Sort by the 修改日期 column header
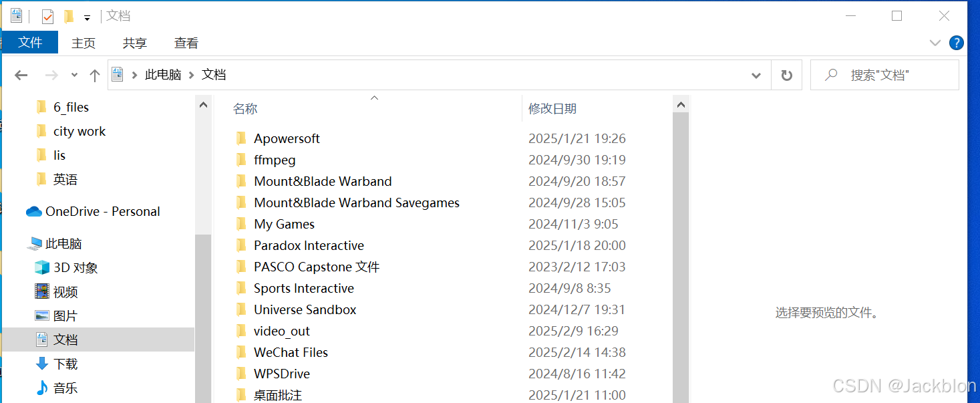 [552, 108]
